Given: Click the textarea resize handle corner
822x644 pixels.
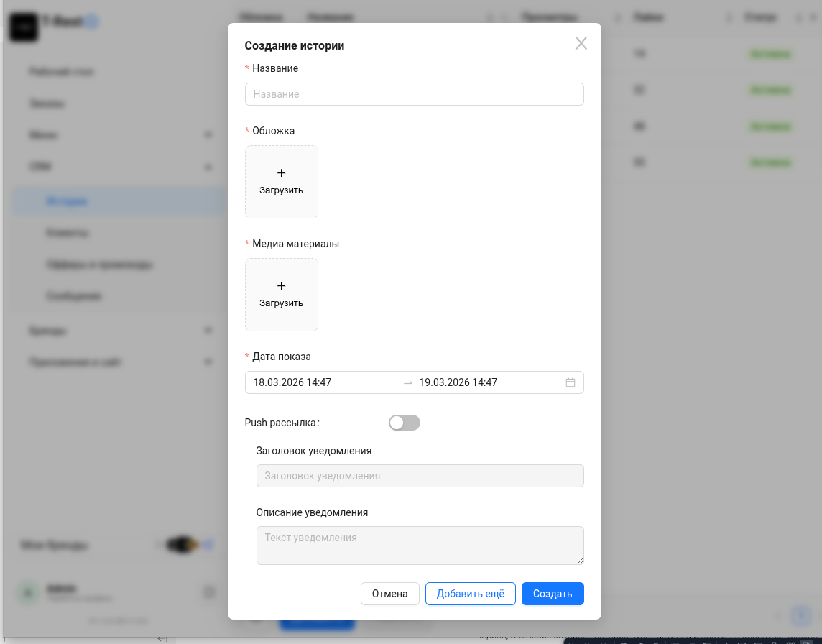Looking at the screenshot, I should [579, 560].
